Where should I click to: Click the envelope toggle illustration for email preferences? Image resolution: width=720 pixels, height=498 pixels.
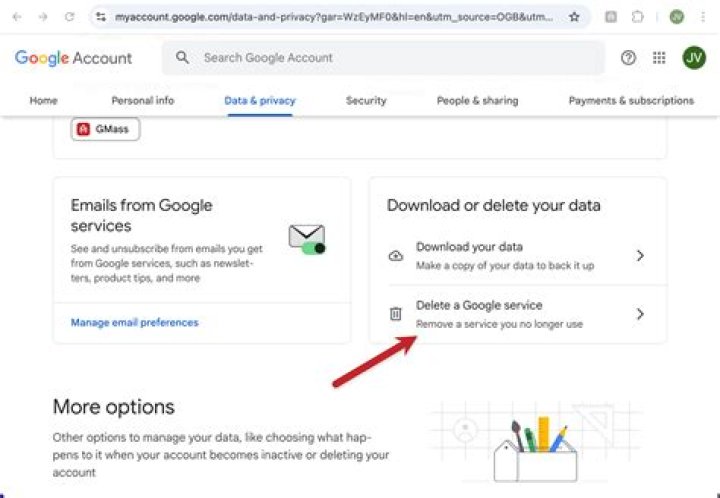[307, 238]
